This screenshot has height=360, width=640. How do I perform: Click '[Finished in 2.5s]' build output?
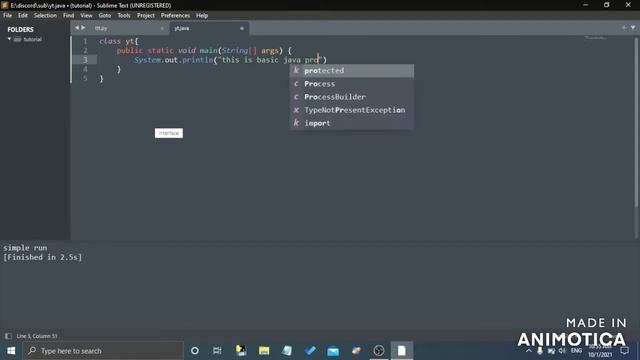pyautogui.click(x=42, y=258)
